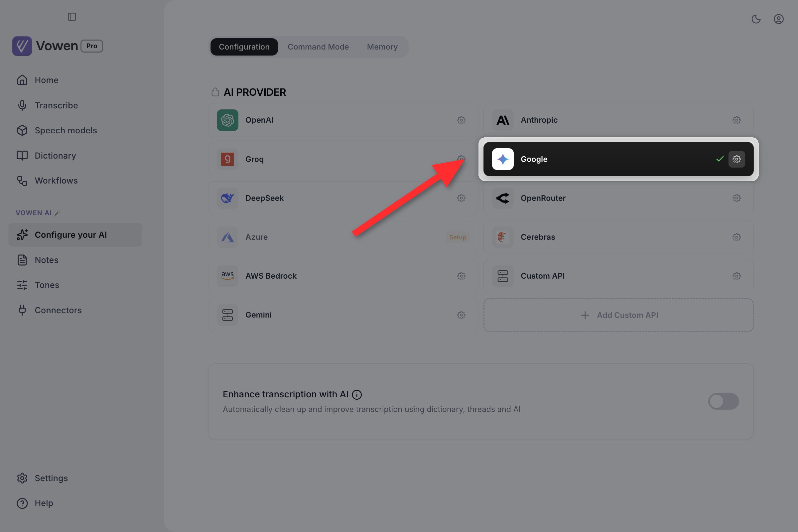This screenshot has height=532, width=798.
Task: Click the VOWEN AI wand icon
Action: click(x=57, y=213)
